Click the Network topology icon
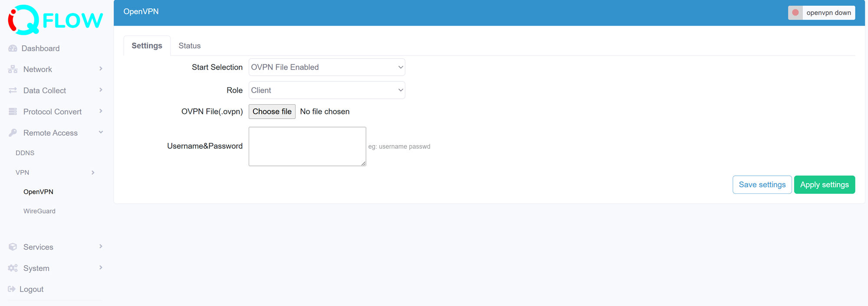 click(x=13, y=69)
